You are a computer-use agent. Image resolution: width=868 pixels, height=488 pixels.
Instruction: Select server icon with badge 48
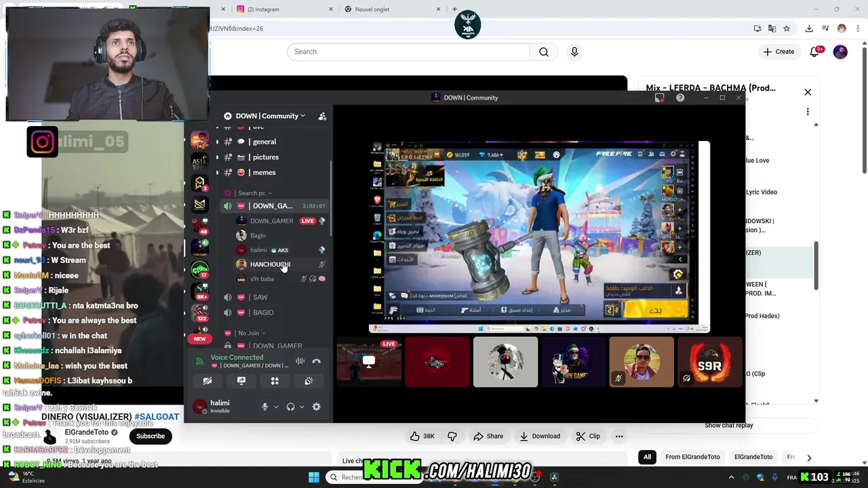coord(199,226)
